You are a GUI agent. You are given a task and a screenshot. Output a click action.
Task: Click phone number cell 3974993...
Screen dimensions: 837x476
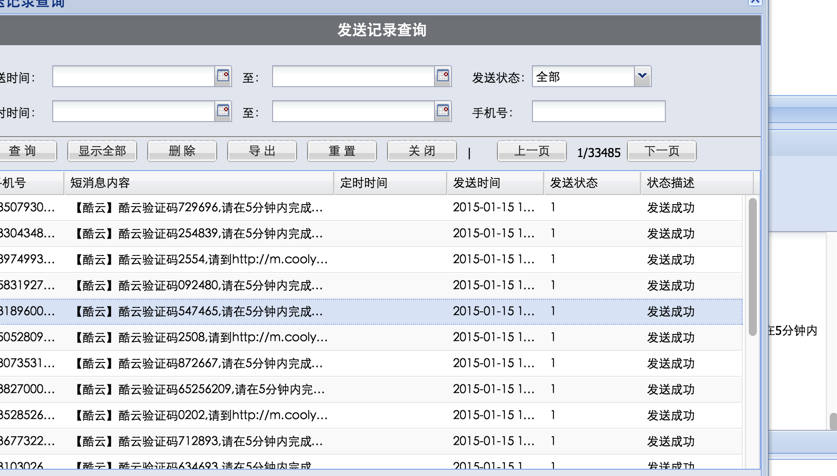pos(27,259)
